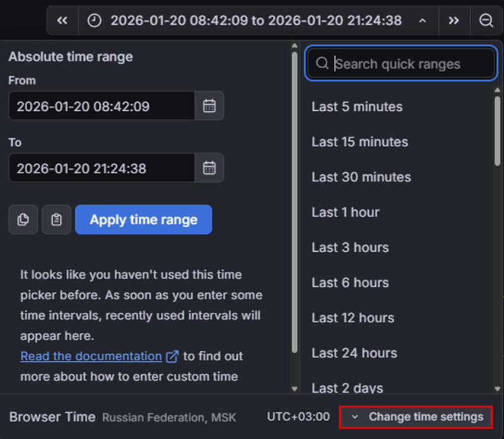Viewport: 504px width, 439px height.
Task: Collapse the time picker using caret
Action: [422, 21]
